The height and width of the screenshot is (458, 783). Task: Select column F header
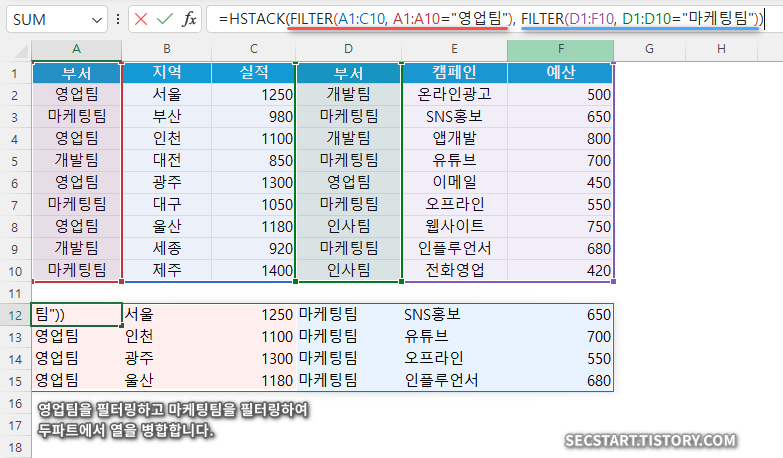(x=561, y=49)
